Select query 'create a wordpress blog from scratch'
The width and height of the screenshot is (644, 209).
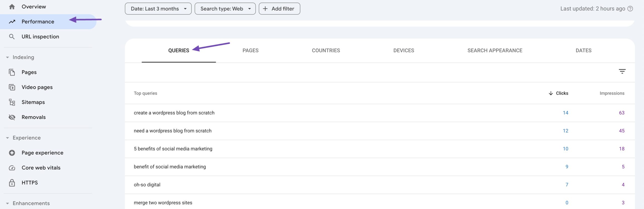174,113
